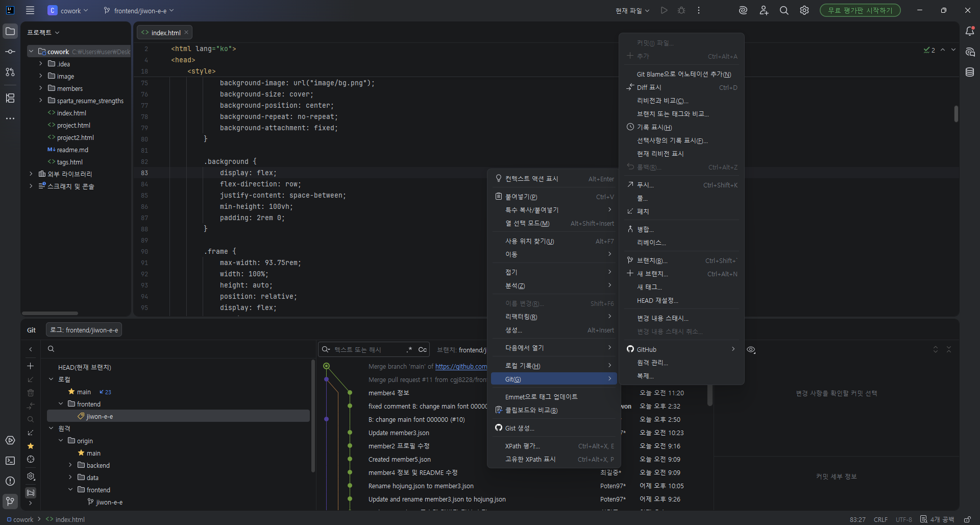Image resolution: width=980 pixels, height=525 pixels.
Task: Open the github.com link in commit
Action: pos(461,366)
